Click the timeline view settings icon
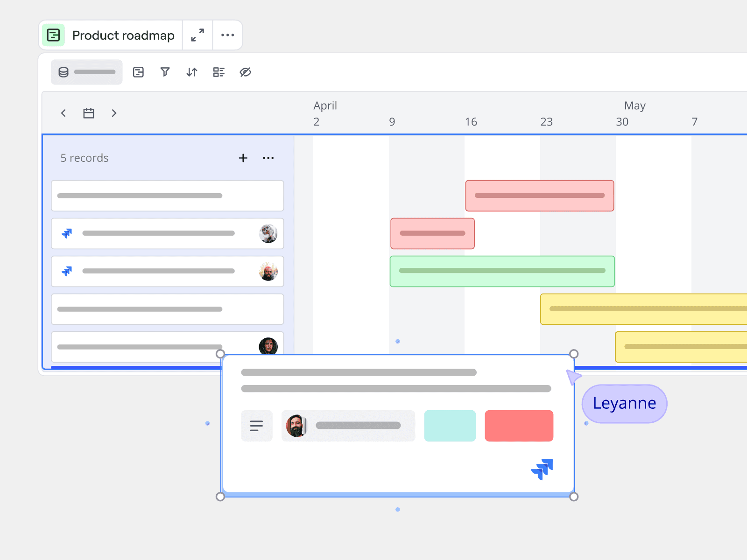The image size is (747, 560). pos(138,72)
